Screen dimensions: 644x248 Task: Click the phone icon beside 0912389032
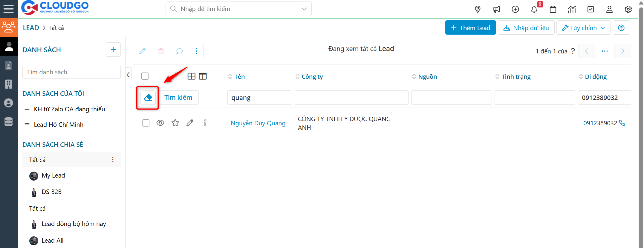coord(622,123)
